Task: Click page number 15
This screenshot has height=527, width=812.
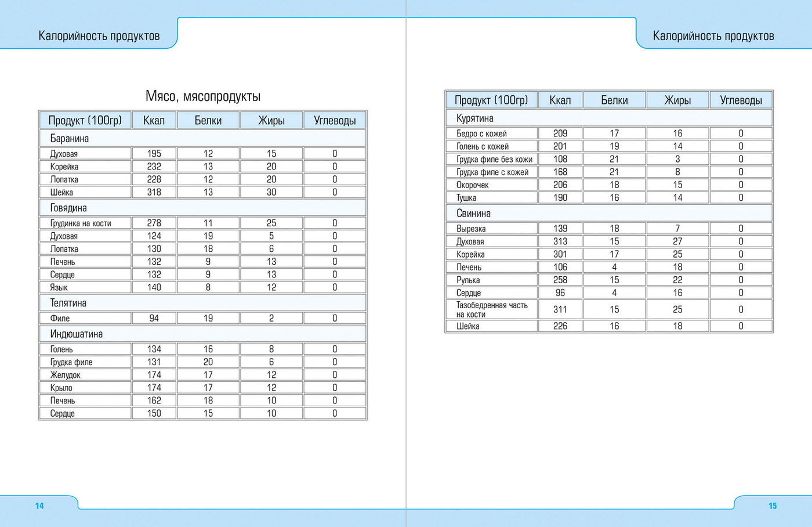Action: [x=773, y=506]
